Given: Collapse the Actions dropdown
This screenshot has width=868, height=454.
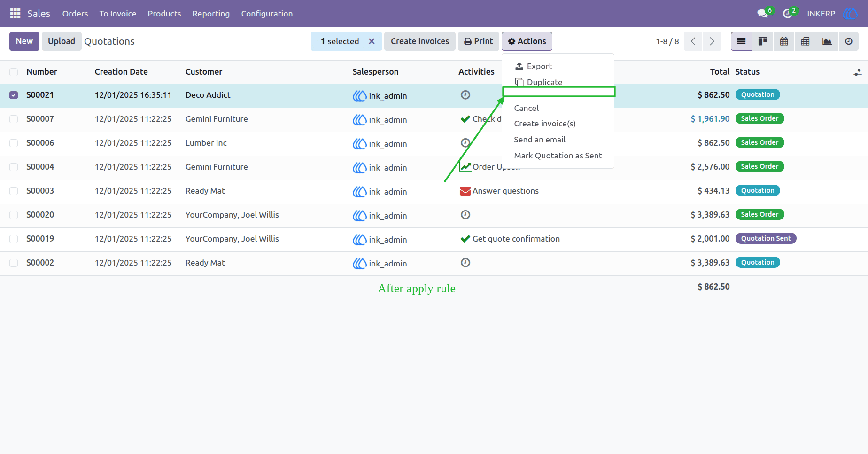Looking at the screenshot, I should tap(527, 41).
